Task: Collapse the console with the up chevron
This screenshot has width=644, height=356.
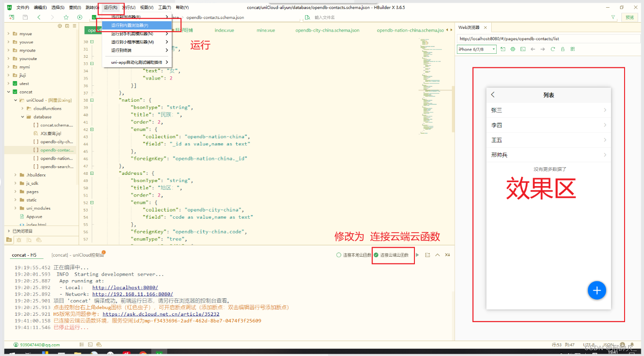Action: click(437, 255)
